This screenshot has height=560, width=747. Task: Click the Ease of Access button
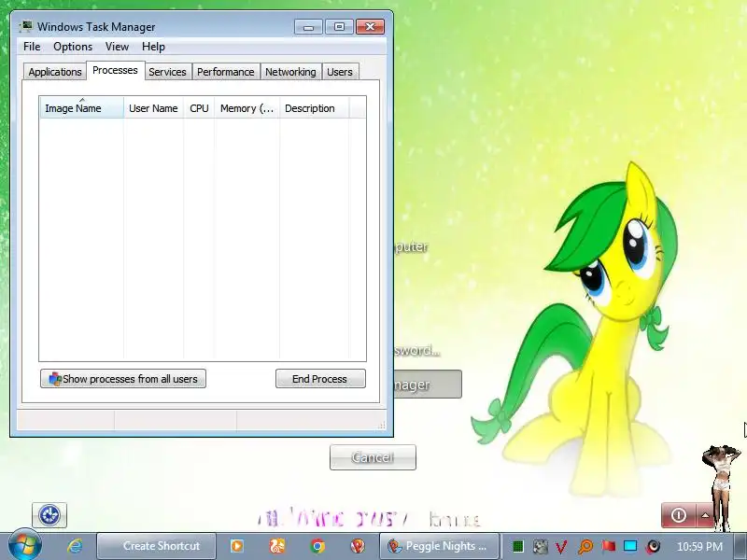(49, 515)
